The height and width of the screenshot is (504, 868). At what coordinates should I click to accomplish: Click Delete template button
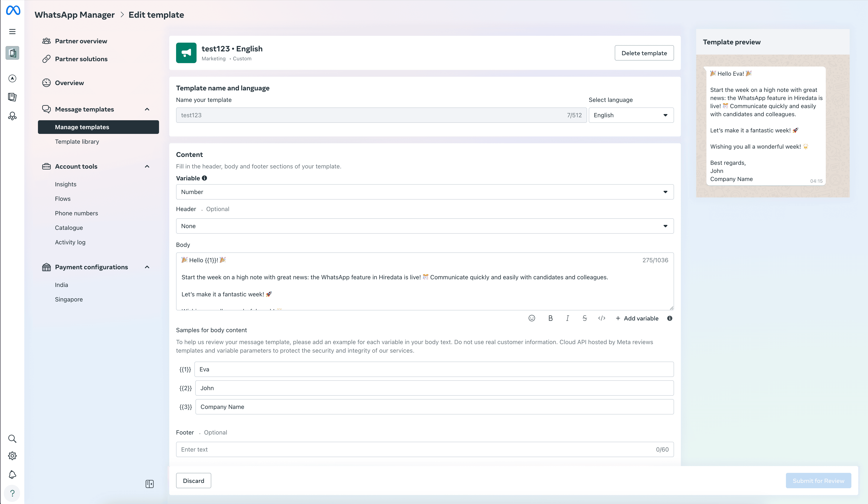click(644, 53)
